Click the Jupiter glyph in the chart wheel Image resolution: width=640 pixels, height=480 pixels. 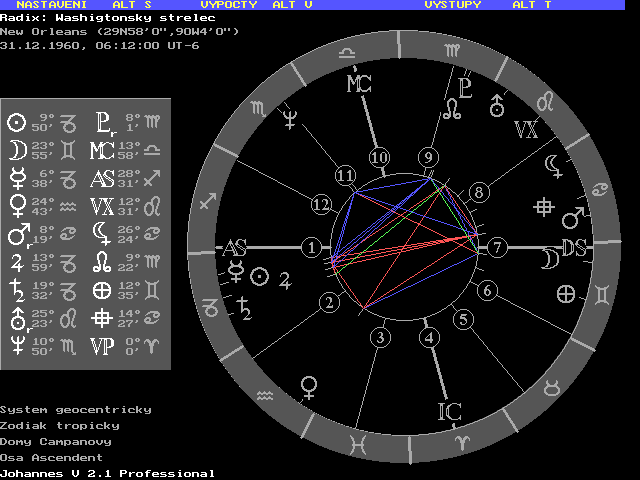(x=285, y=278)
